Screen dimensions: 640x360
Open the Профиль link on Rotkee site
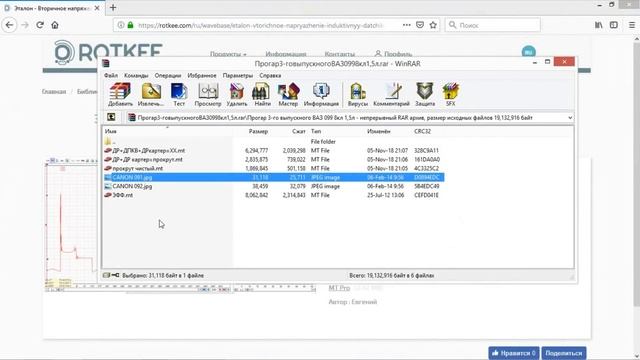pos(393,54)
